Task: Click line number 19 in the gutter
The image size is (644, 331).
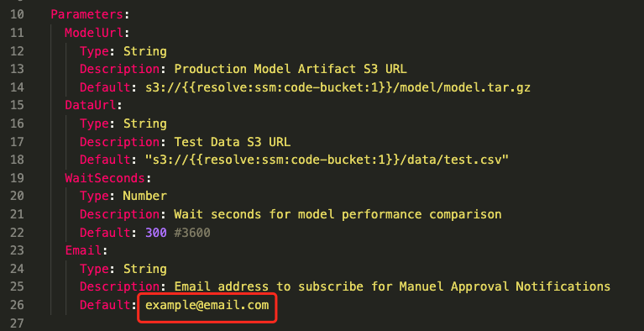Action: (17, 178)
